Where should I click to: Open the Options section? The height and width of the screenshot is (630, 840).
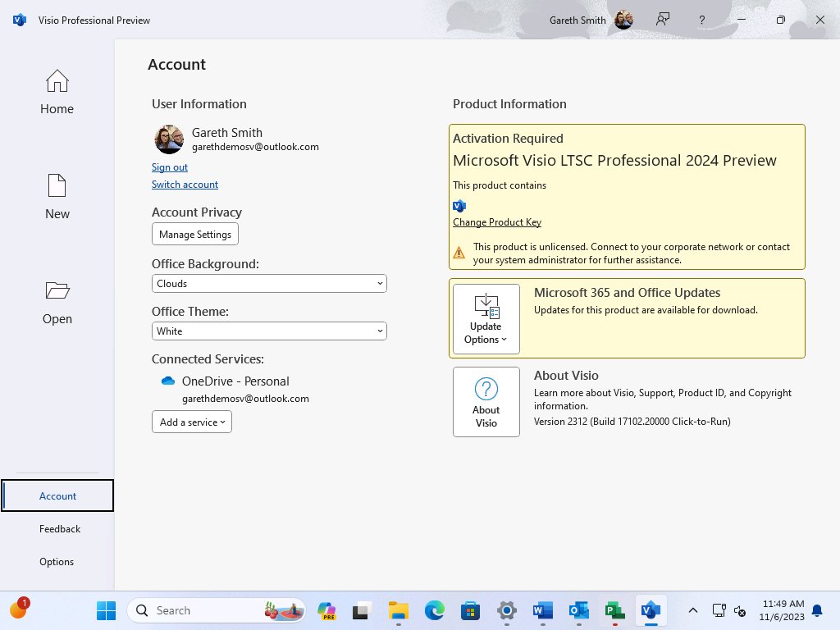57,561
